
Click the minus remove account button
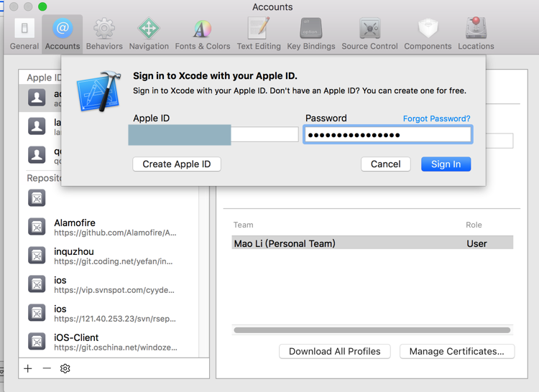47,368
